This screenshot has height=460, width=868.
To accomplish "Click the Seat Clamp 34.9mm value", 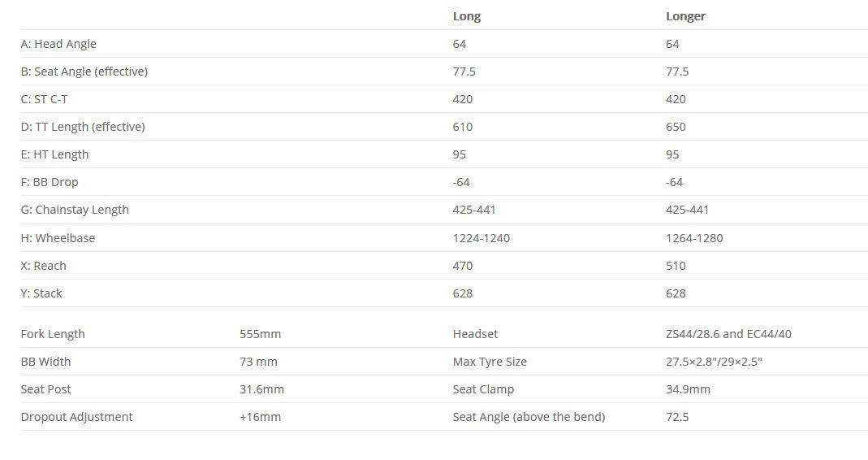I will [x=688, y=389].
